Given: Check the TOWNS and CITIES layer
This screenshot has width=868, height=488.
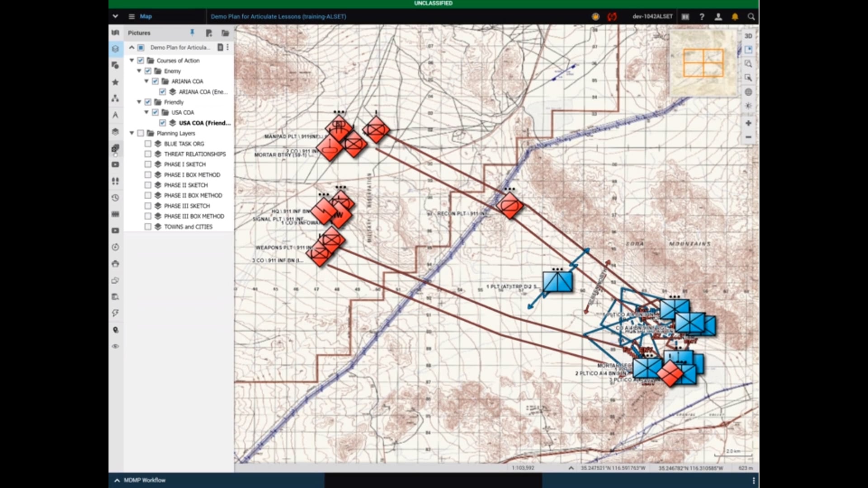Looking at the screenshot, I should click(148, 227).
